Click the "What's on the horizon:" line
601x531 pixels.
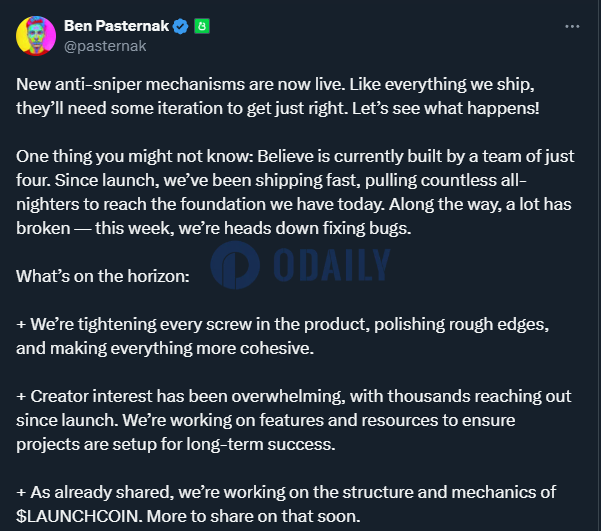[x=103, y=276]
